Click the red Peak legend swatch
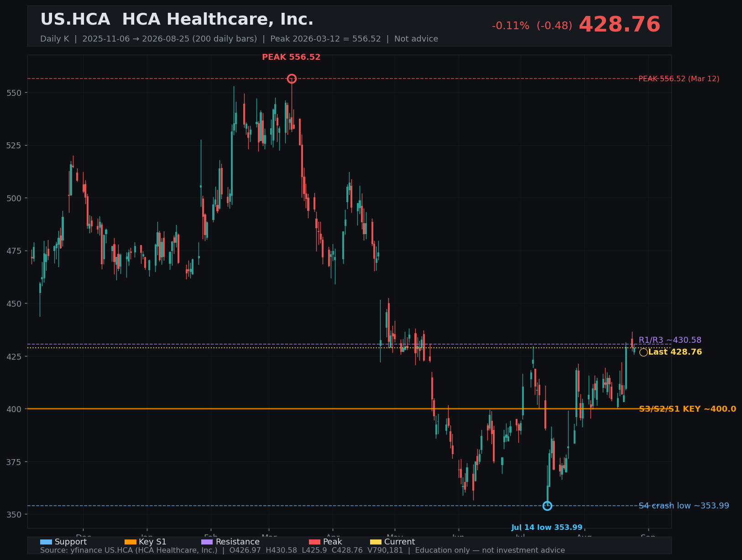 tap(315, 542)
